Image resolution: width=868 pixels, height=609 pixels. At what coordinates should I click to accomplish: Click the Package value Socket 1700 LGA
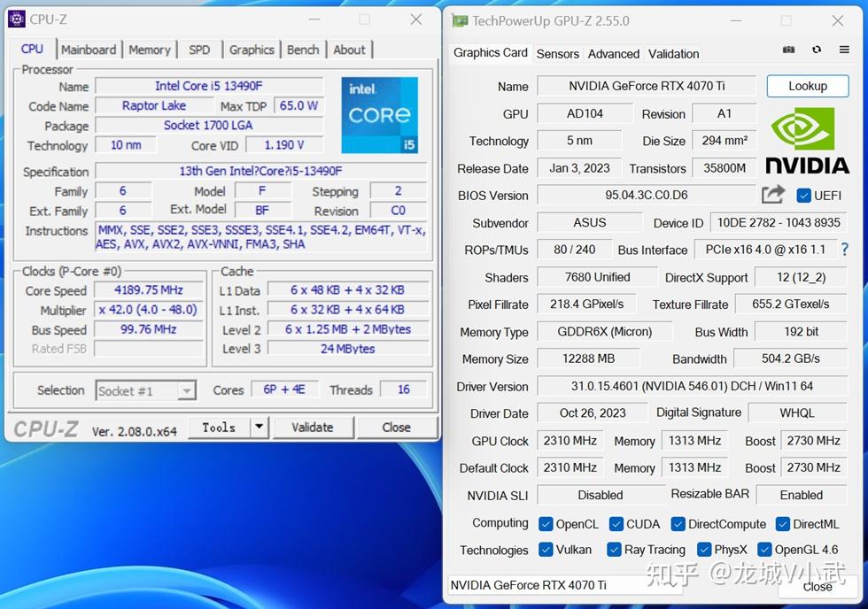tap(209, 126)
